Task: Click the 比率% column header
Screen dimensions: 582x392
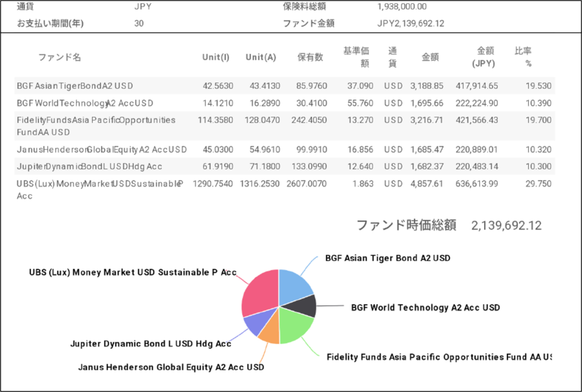Action: coord(523,57)
